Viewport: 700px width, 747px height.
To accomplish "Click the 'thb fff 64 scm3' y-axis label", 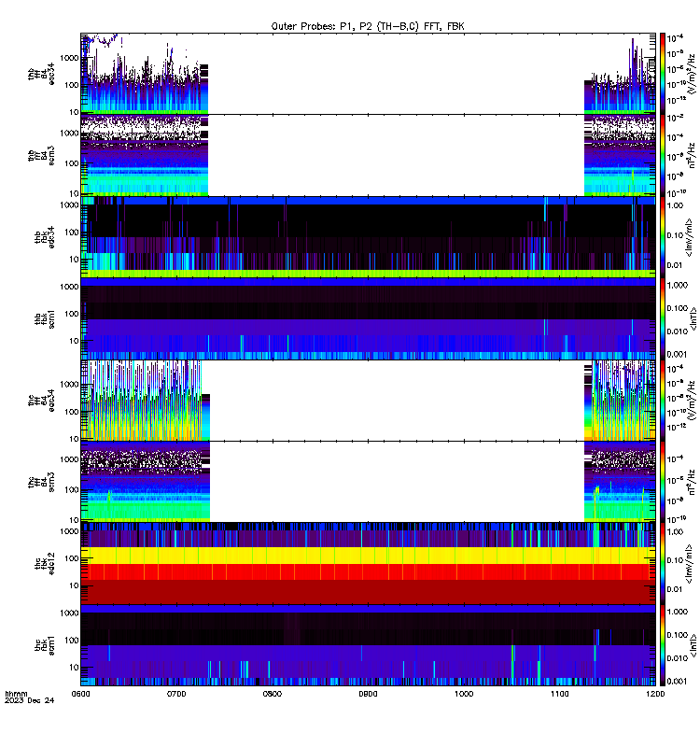I will click(41, 156).
